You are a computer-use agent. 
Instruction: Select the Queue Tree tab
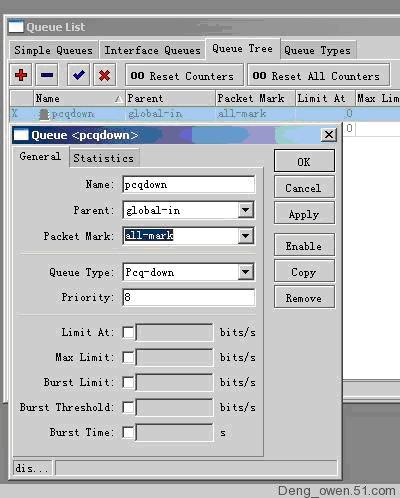coord(243,49)
